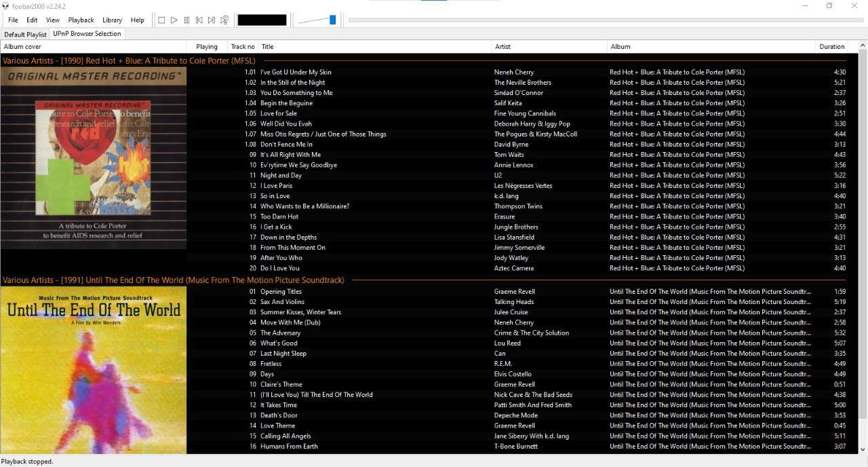This screenshot has width=868, height=467.
Task: Open the File menu
Action: 13,20
